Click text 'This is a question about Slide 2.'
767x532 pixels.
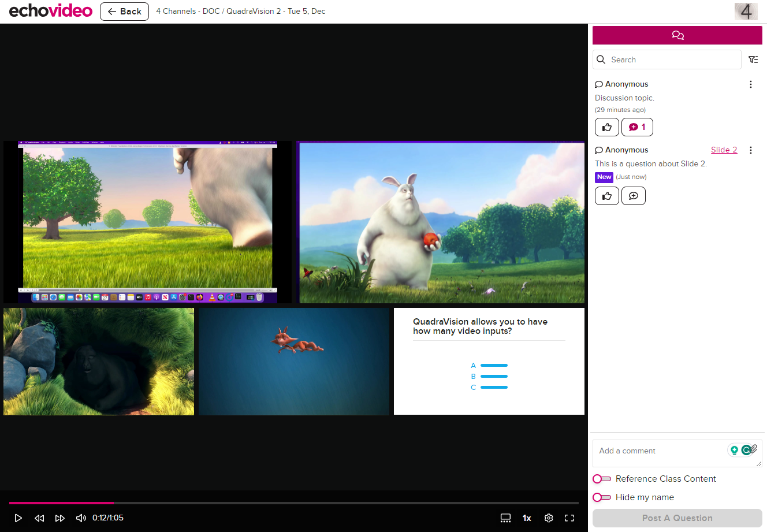click(x=651, y=164)
